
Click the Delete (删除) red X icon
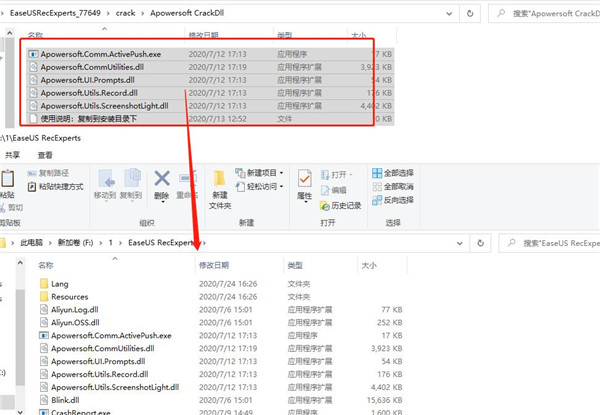[162, 179]
